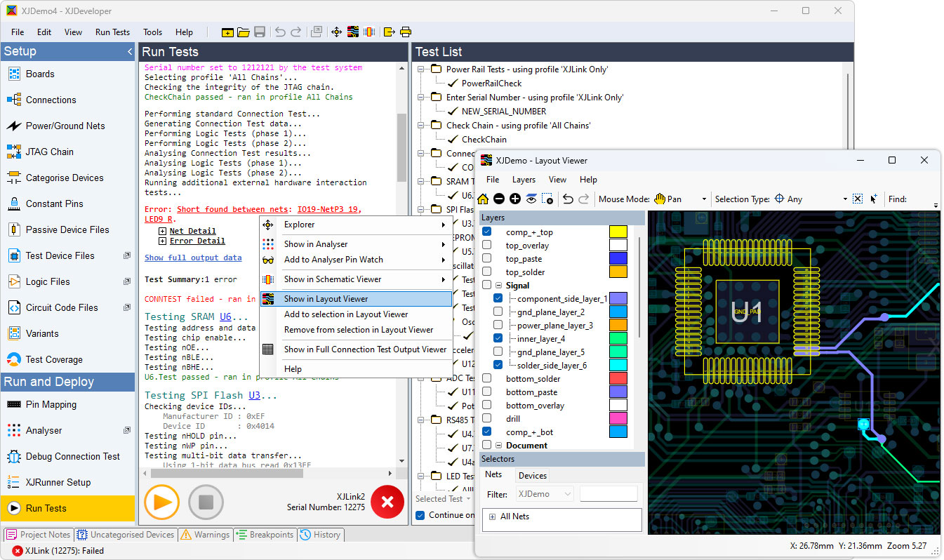
Task: Stop the tests with the grey stop button
Action: point(206,502)
